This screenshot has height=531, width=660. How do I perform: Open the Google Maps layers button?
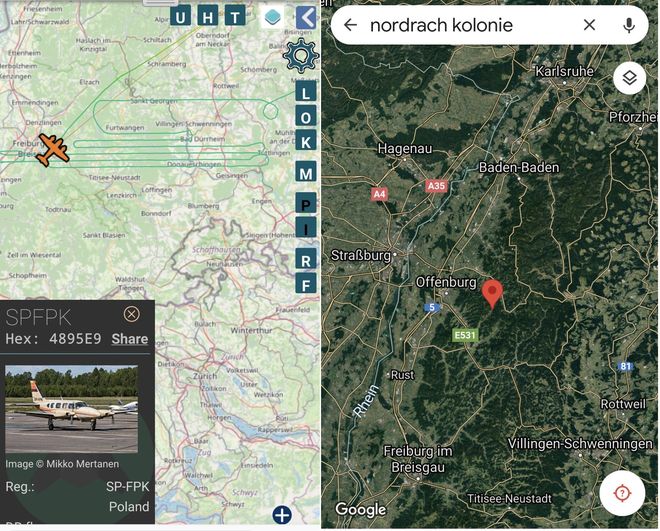629,78
